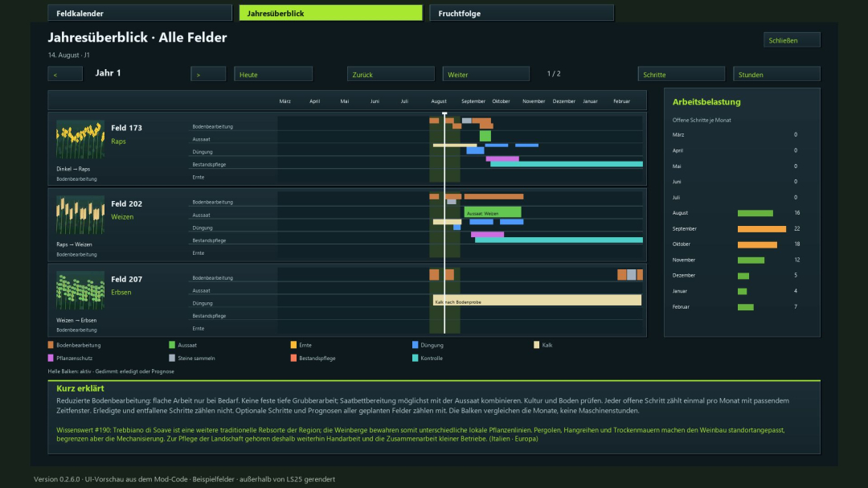The height and width of the screenshot is (488, 868).
Task: Click the März month header in the timeline
Action: click(x=285, y=101)
